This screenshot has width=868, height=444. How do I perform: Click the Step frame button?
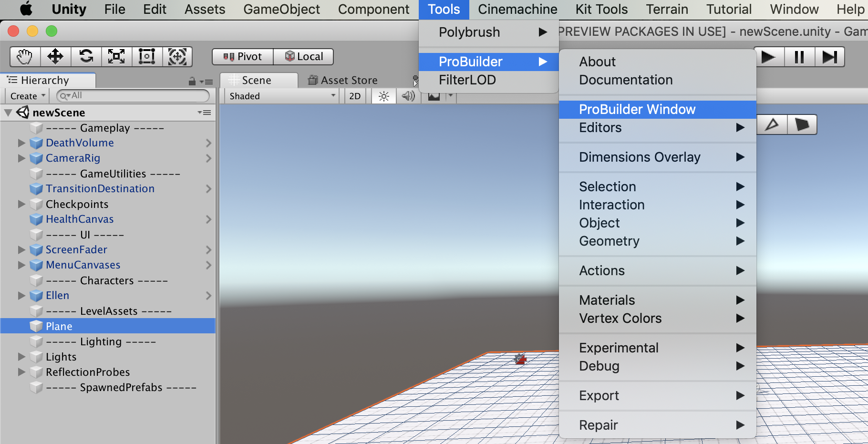coord(830,57)
